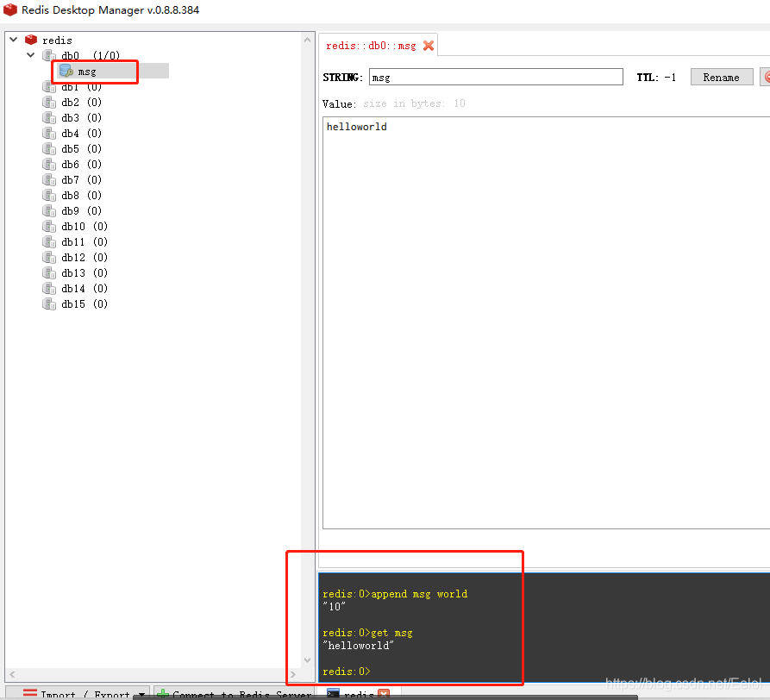Click the db13 database icon
770x700 pixels.
pos(49,273)
